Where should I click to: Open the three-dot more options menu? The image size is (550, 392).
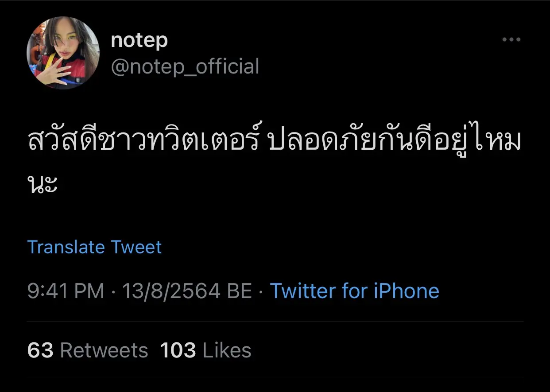click(x=511, y=40)
